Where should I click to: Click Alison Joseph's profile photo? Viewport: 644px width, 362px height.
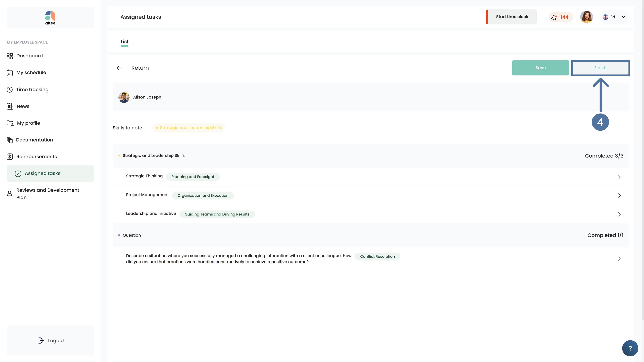point(124,97)
